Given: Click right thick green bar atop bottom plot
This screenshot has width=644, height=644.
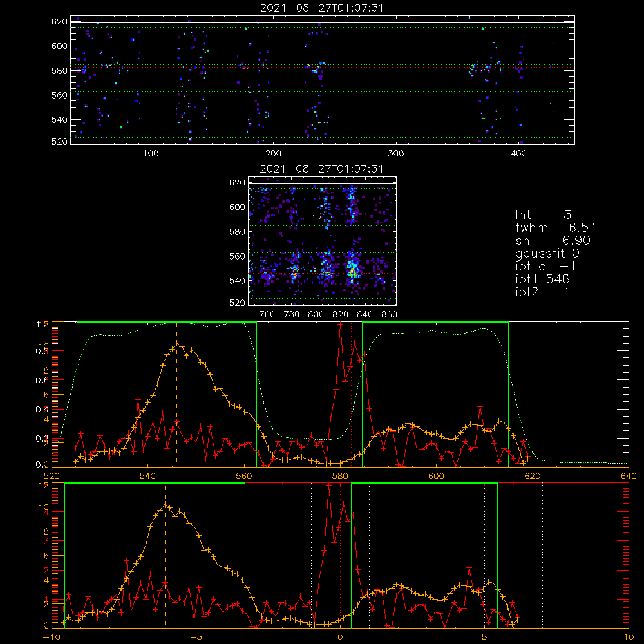Looking at the screenshot, I should click(x=424, y=484).
